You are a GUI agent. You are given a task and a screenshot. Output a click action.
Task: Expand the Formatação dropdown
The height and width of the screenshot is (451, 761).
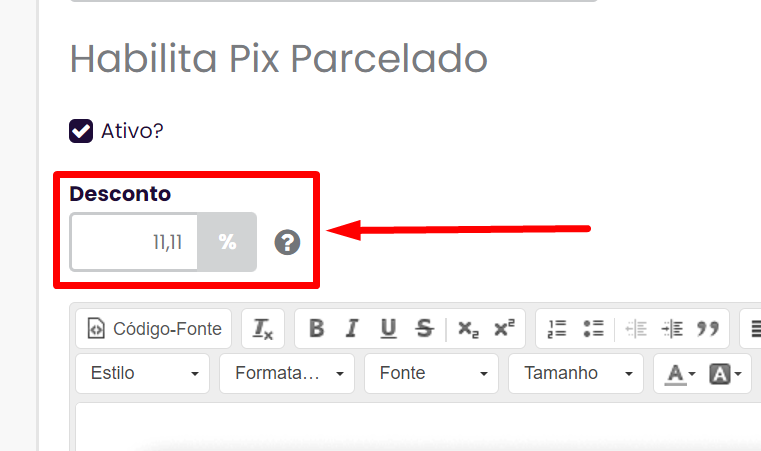(287, 373)
